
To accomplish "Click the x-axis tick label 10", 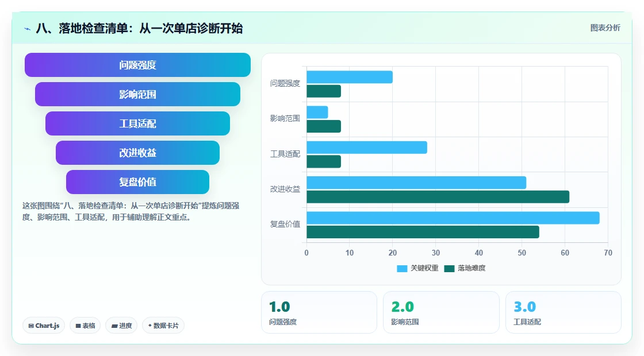I will click(350, 253).
